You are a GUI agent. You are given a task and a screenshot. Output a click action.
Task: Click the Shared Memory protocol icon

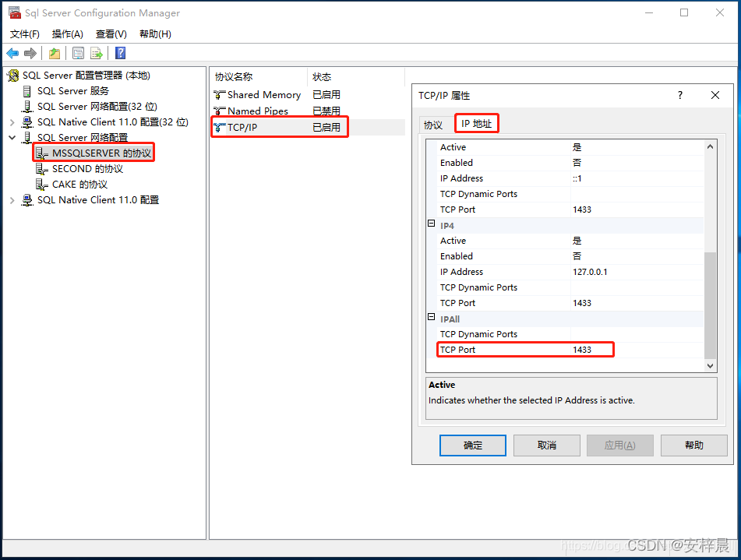[x=219, y=95]
